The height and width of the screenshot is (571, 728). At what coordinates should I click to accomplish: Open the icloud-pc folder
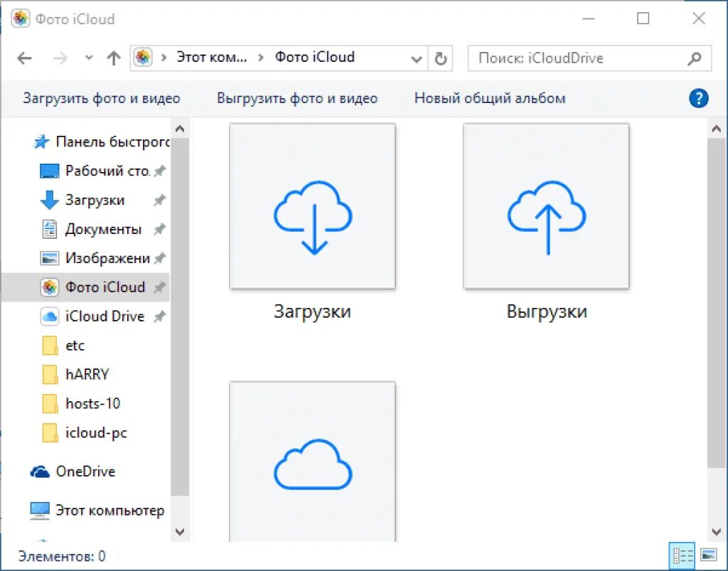click(84, 433)
